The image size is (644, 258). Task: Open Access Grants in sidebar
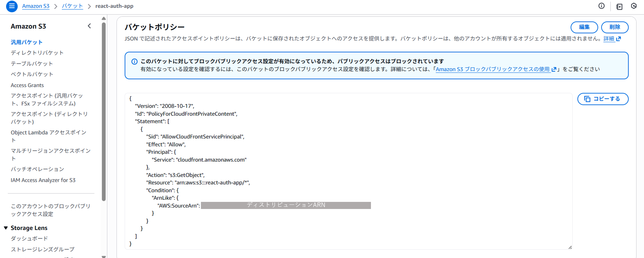pyautogui.click(x=27, y=85)
